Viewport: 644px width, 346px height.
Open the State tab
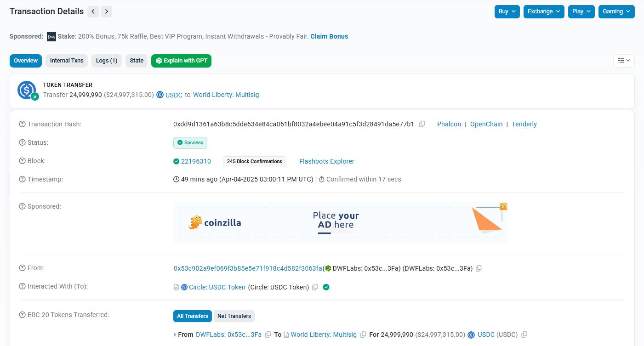coord(137,61)
